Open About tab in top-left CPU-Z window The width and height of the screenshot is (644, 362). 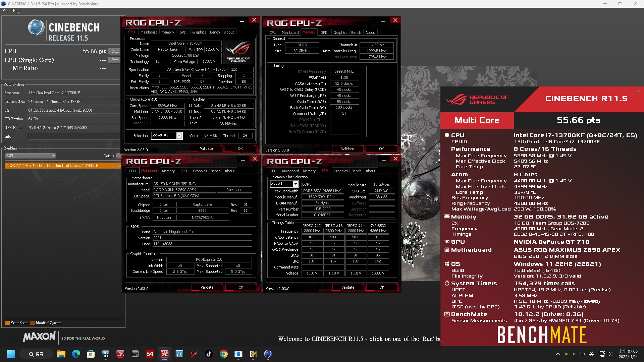coord(229,32)
